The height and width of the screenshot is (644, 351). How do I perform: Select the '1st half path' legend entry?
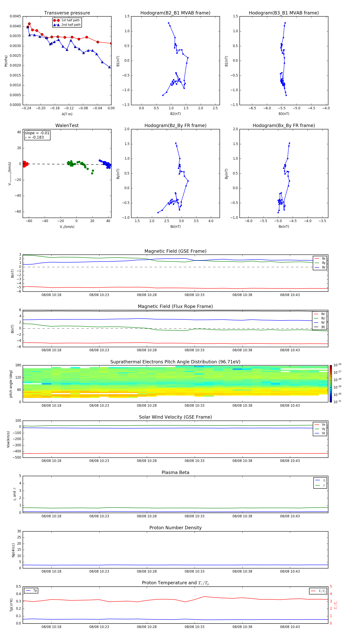coord(67,20)
